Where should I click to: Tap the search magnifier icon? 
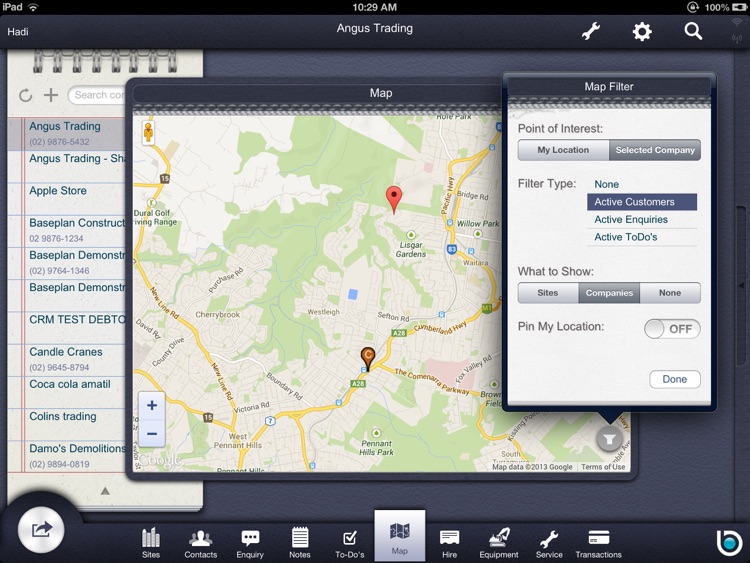point(693,32)
